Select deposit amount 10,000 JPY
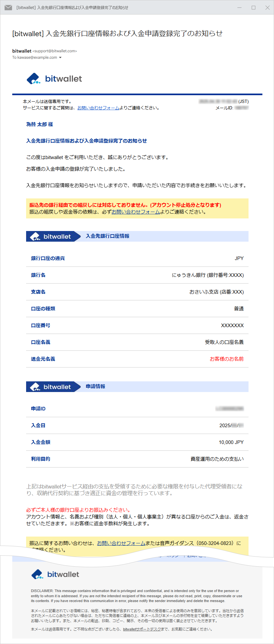Image resolution: width=274 pixels, height=644 pixels. coord(231,442)
